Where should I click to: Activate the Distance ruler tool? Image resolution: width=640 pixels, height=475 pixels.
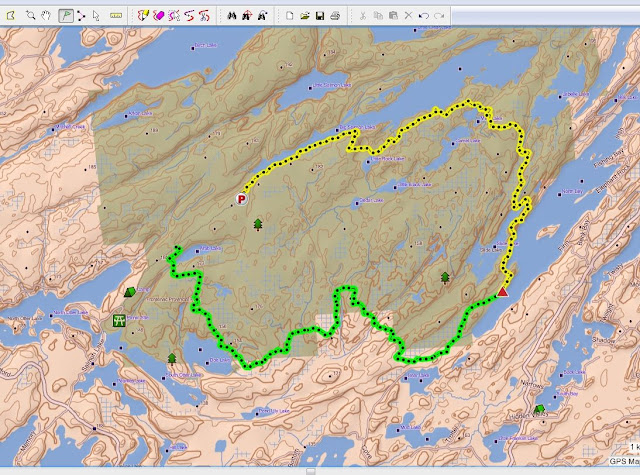pyautogui.click(x=116, y=16)
